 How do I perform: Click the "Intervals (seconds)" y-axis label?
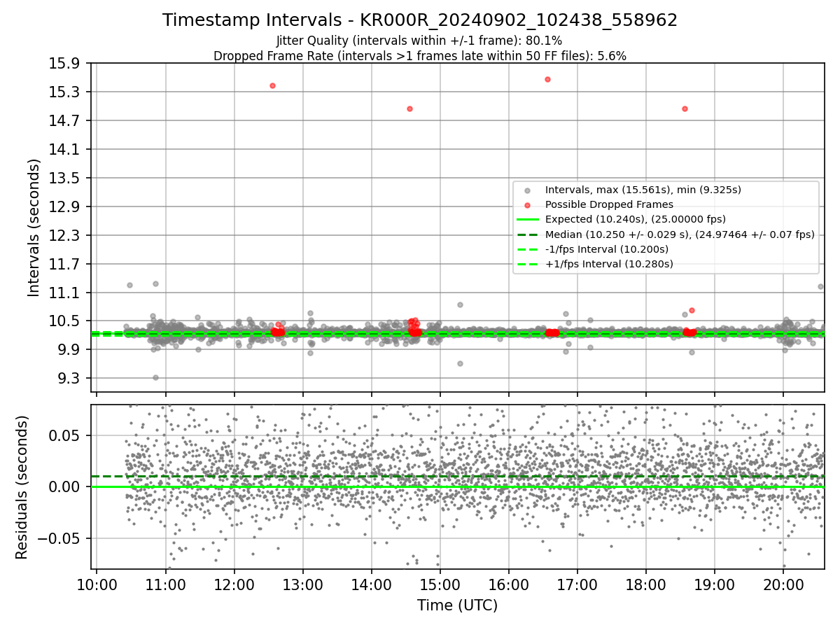point(34,227)
